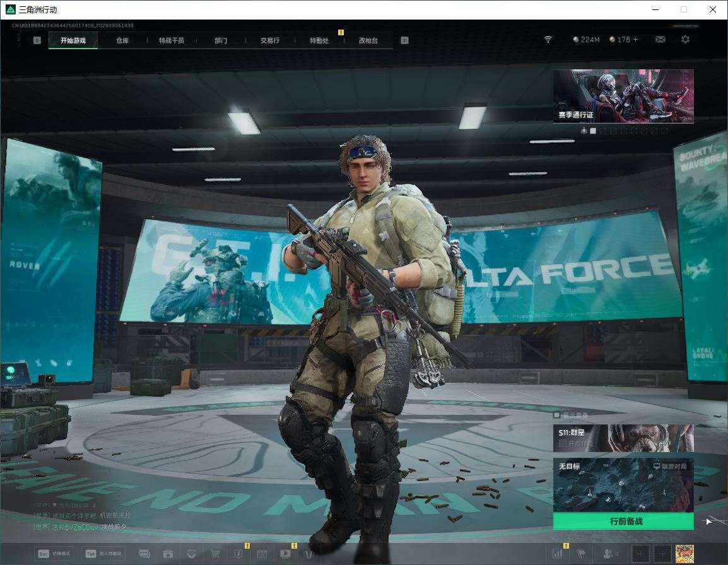Select the second banner carousel dot
Screen dimensions: 728x565
(x=603, y=131)
